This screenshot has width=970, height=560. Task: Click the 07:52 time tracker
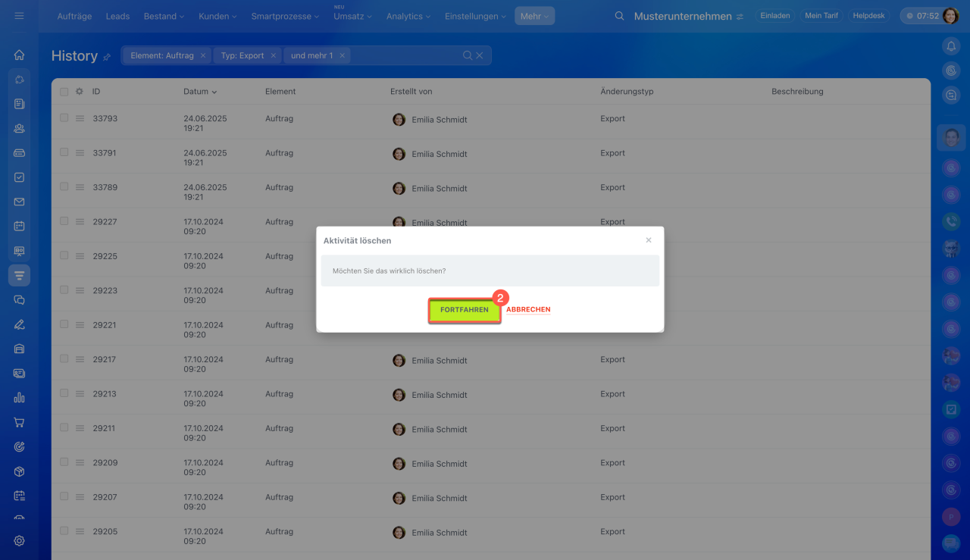point(921,16)
